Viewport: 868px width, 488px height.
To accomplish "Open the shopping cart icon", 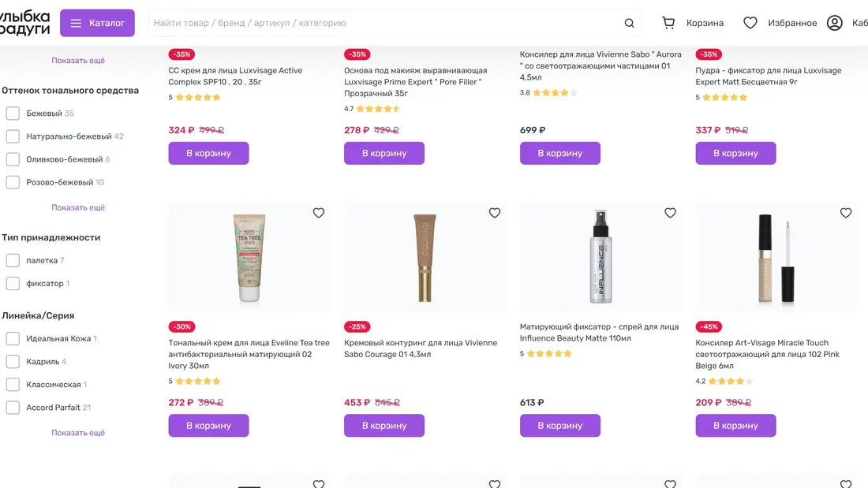I will 668,23.
